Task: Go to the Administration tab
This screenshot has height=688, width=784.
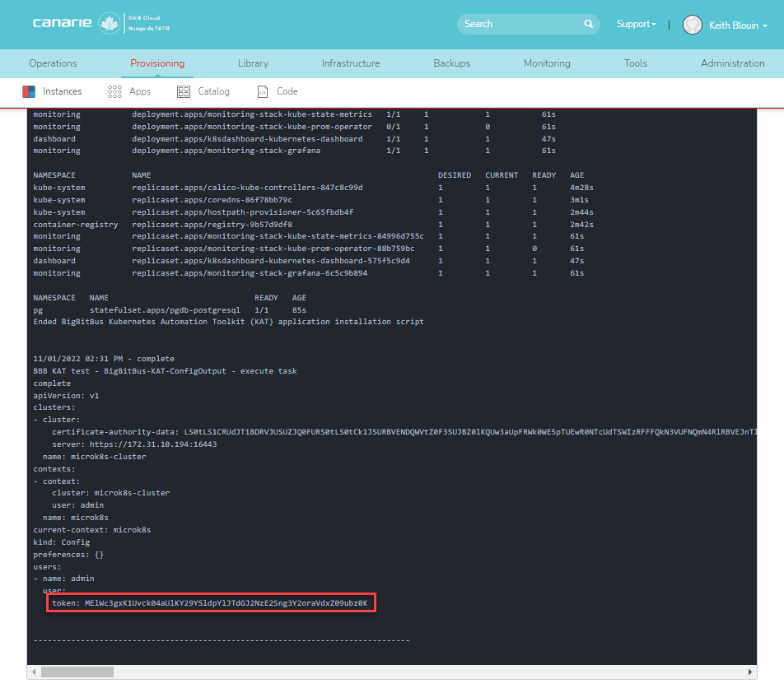Action: tap(732, 63)
